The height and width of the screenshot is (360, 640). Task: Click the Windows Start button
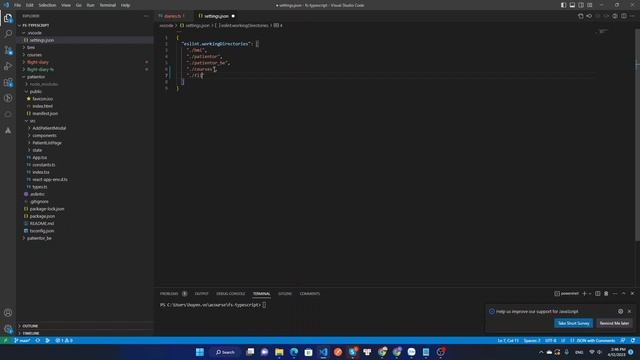coord(200,352)
